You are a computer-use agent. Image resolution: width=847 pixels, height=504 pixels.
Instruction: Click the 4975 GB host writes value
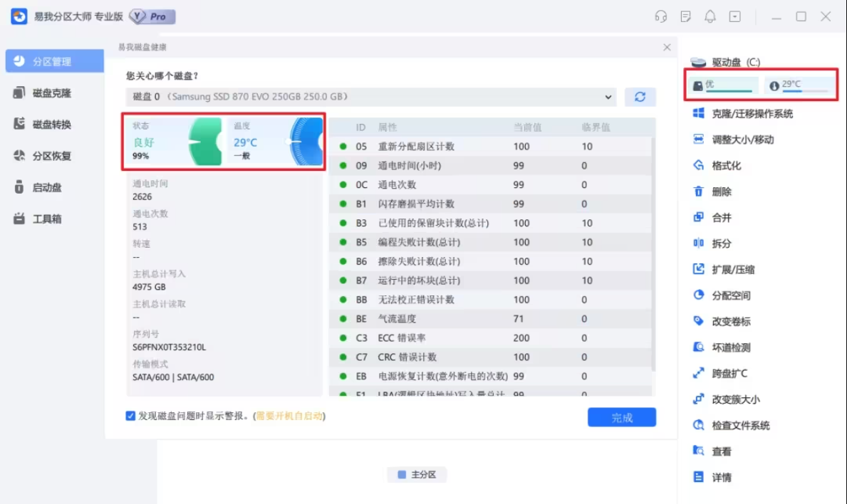click(149, 287)
